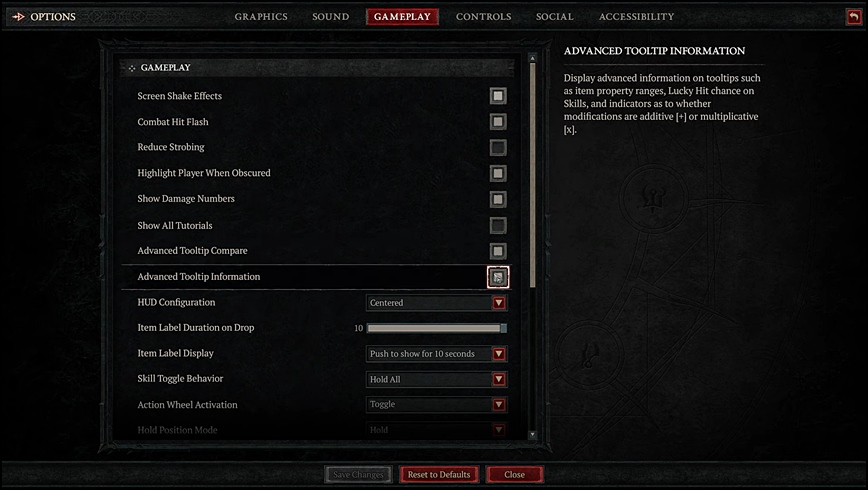Image resolution: width=868 pixels, height=490 pixels.
Task: Open the HUD Configuration dropdown
Action: click(x=436, y=303)
